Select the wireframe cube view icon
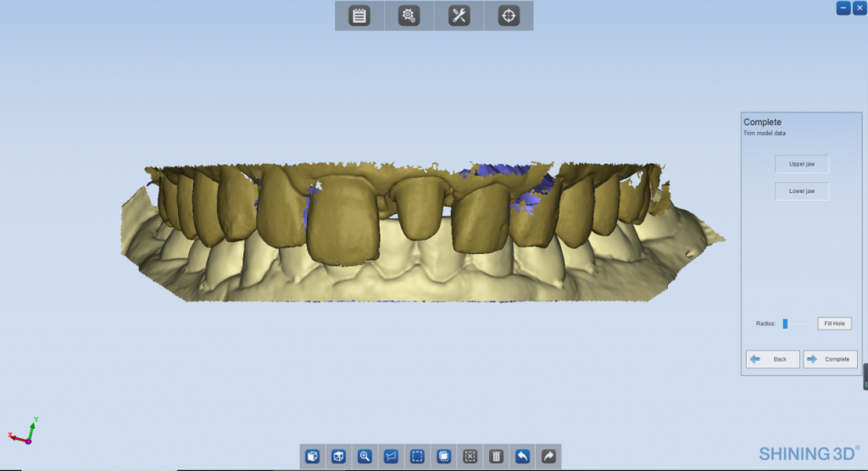The image size is (868, 471). (x=338, y=456)
